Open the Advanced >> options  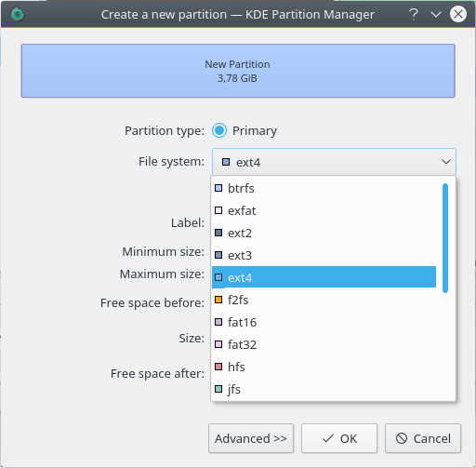click(x=251, y=438)
